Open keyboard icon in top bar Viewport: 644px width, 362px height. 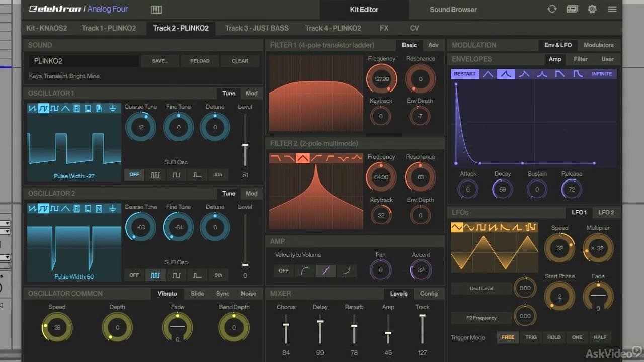(156, 9)
